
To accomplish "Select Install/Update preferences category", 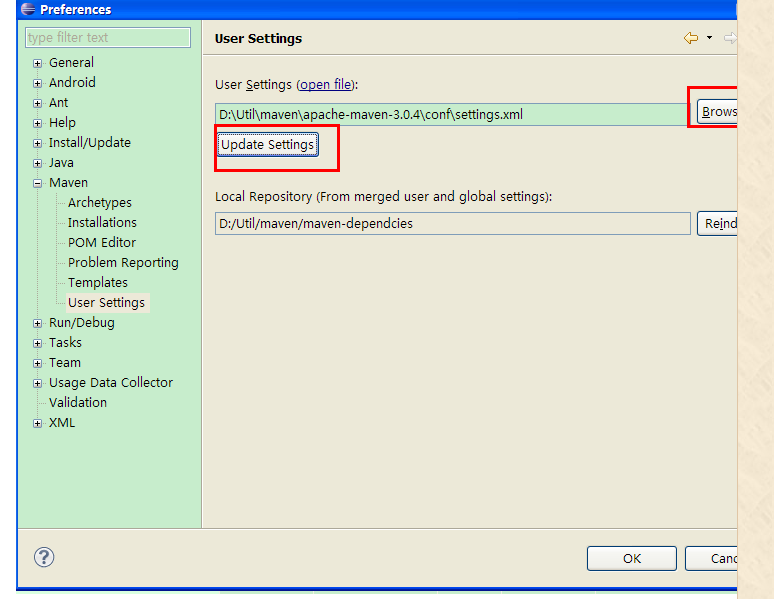I will pyautogui.click(x=90, y=143).
